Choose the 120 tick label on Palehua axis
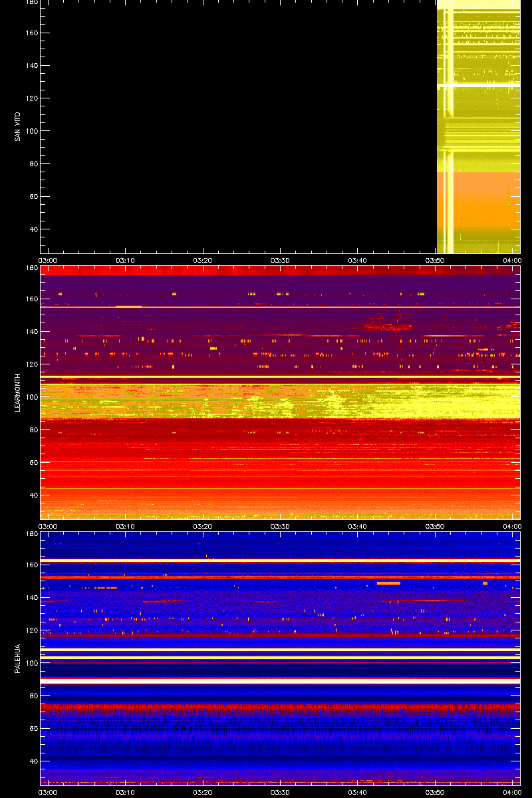532x798 pixels. pos(31,630)
